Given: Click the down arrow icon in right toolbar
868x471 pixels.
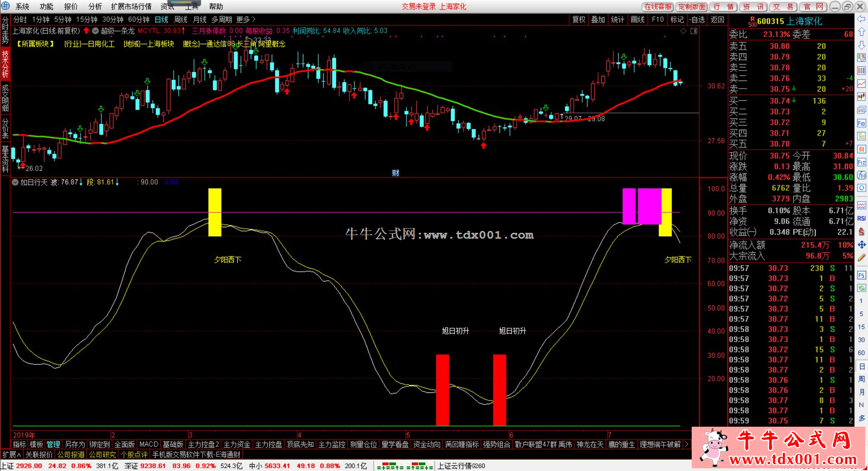Looking at the screenshot, I should tap(861, 45).
